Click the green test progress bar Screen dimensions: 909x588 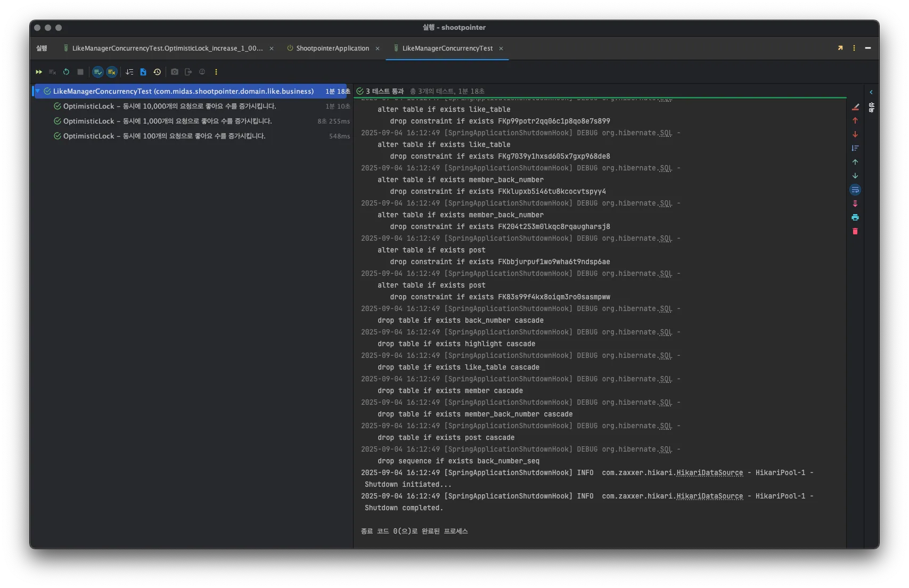pos(600,98)
